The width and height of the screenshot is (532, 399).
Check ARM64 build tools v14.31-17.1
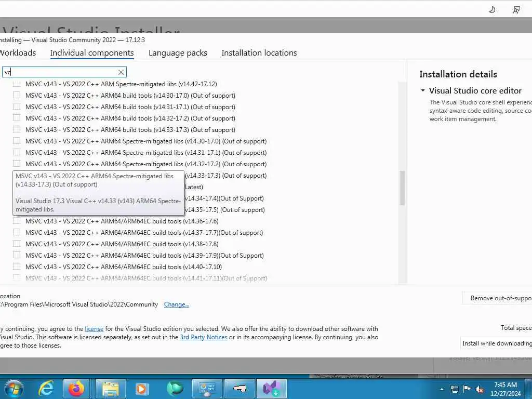17,107
